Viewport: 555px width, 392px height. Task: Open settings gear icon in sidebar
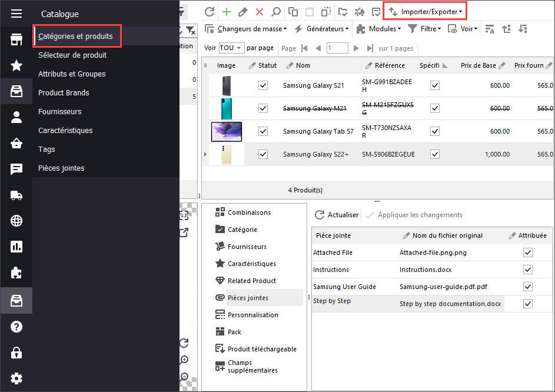pos(16,378)
